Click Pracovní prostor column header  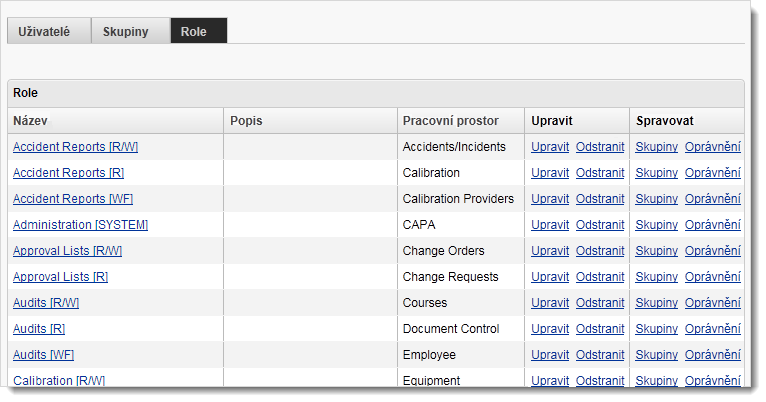point(450,121)
